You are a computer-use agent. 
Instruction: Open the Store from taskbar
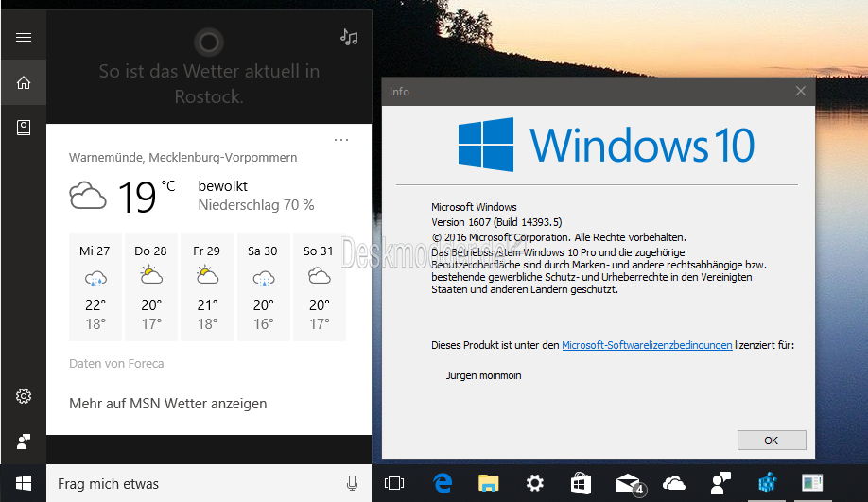[581, 483]
